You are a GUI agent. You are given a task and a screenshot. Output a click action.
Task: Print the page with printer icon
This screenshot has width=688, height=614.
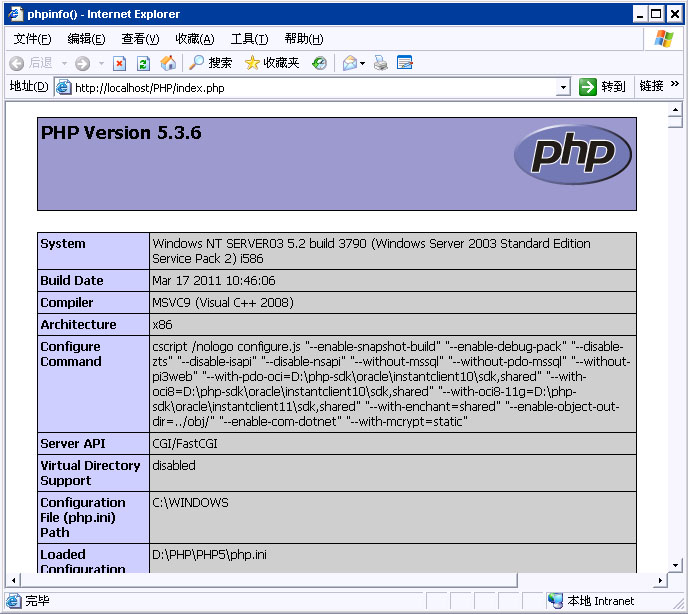[380, 63]
